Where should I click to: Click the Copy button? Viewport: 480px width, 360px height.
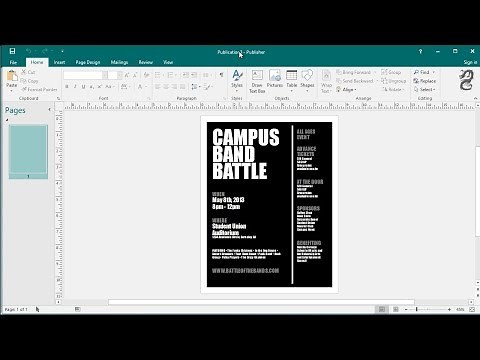click(x=29, y=81)
